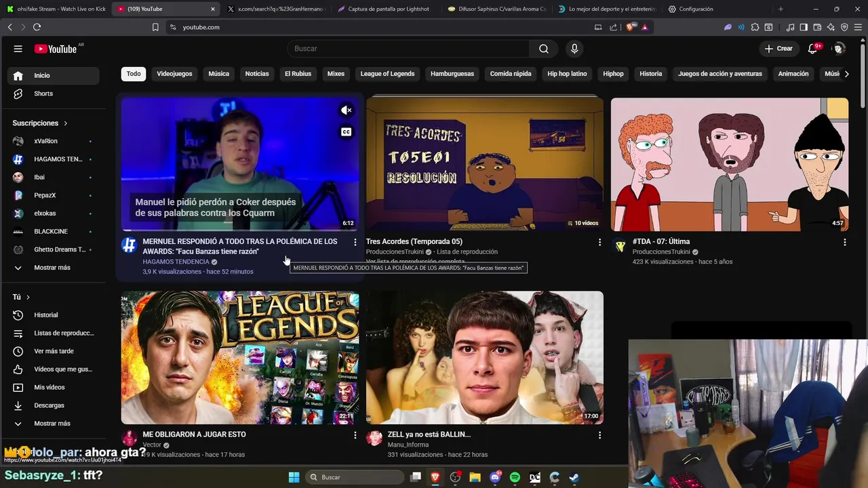Select the Videojuegos filter chip
Viewport: 868px width, 488px height.
point(174,74)
